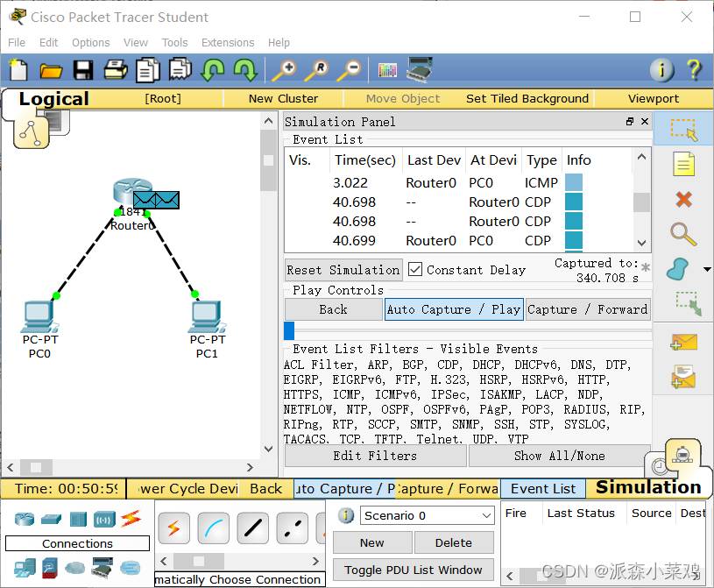Open the Tools menu
The height and width of the screenshot is (588, 714).
tap(174, 42)
